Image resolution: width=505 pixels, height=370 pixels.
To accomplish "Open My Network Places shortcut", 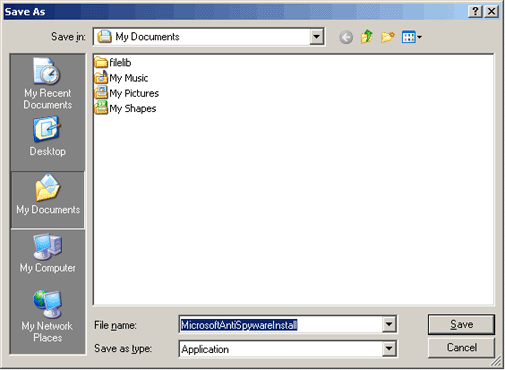I will pos(47,316).
